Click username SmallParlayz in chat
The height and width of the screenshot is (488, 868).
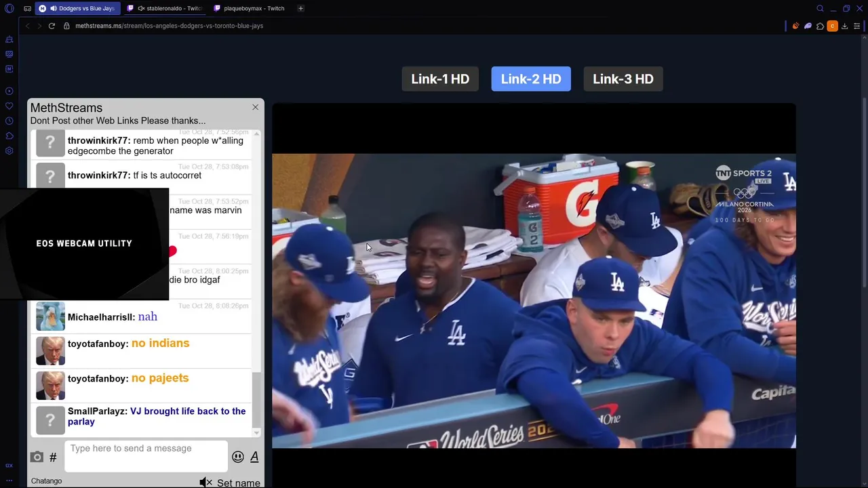coord(98,411)
